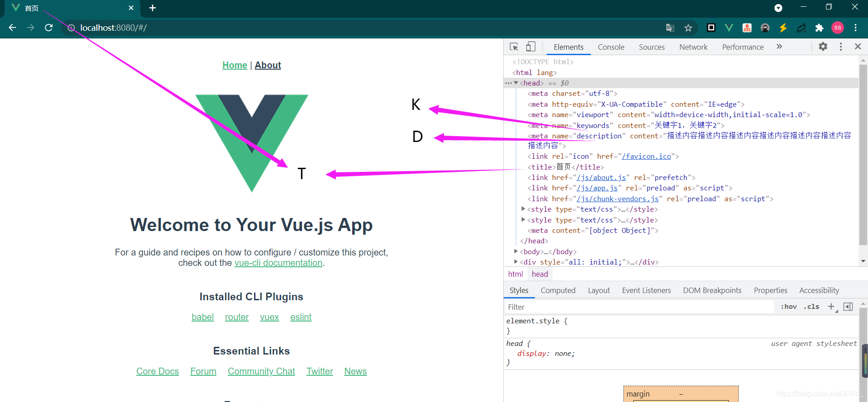Expand the div style all initial node
Viewport: 868px width, 402px height.
click(x=516, y=262)
